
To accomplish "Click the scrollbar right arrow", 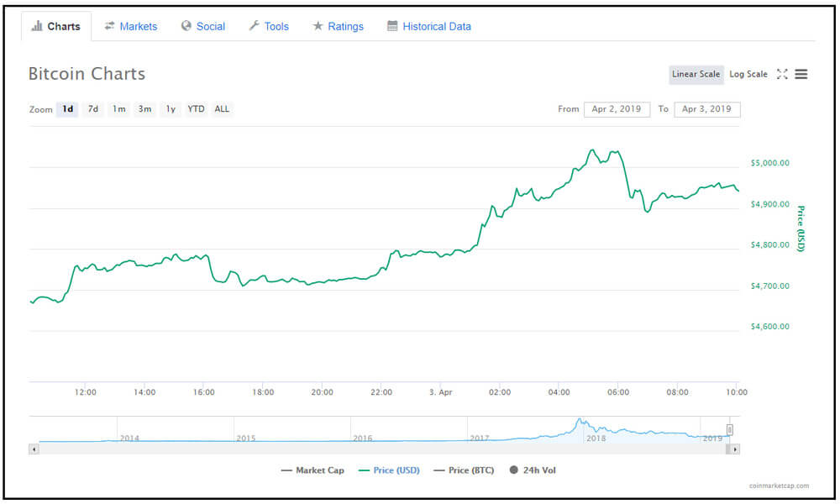I will click(735, 449).
